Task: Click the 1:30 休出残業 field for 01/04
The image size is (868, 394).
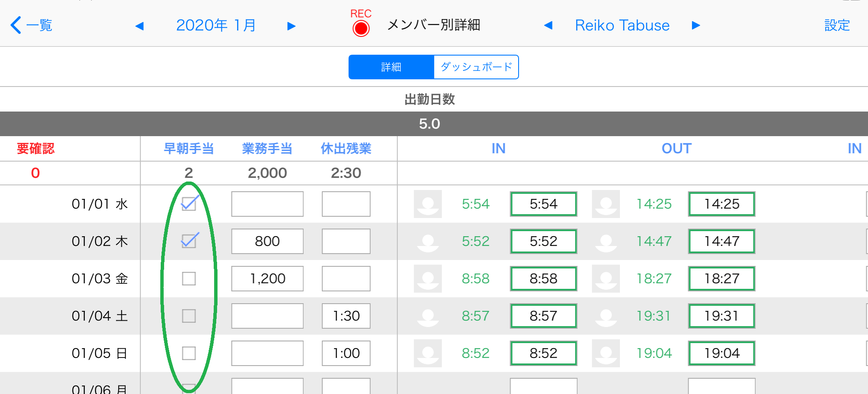Action: coord(346,316)
